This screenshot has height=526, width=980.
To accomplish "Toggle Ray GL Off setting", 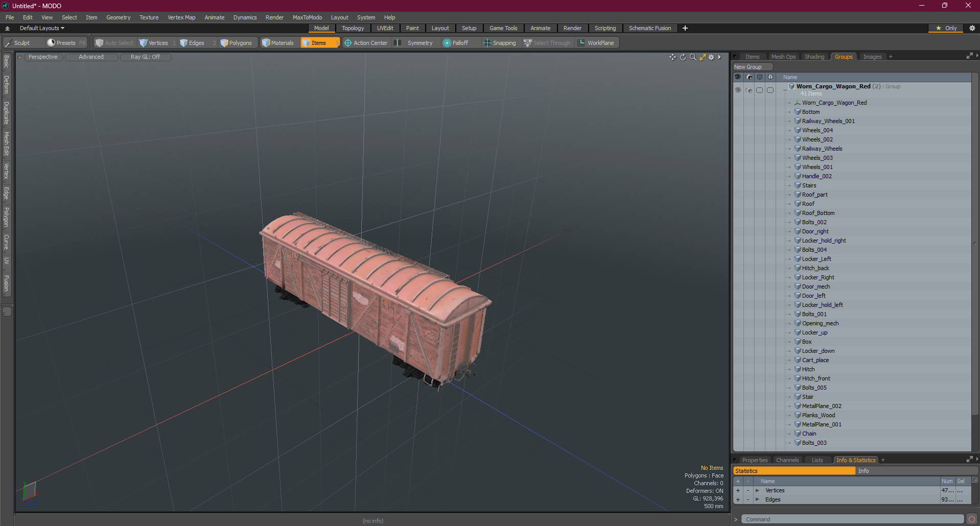I will [145, 57].
